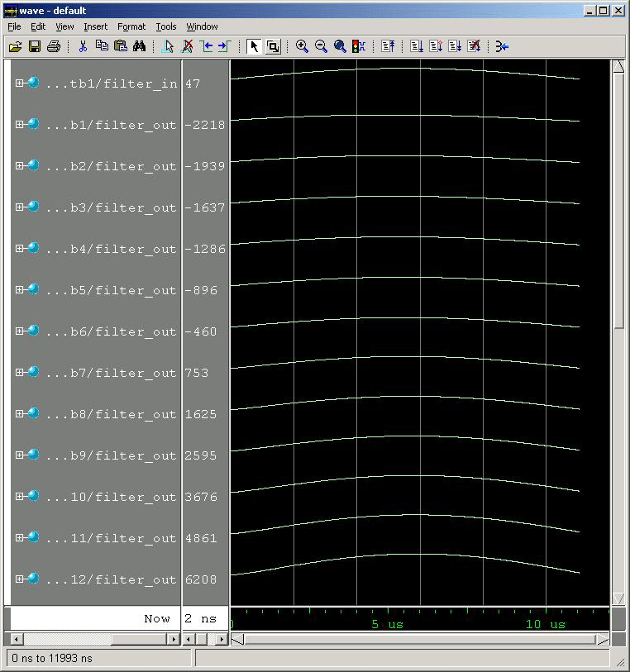
Task: Continue run toolbar icon
Action: (x=436, y=46)
